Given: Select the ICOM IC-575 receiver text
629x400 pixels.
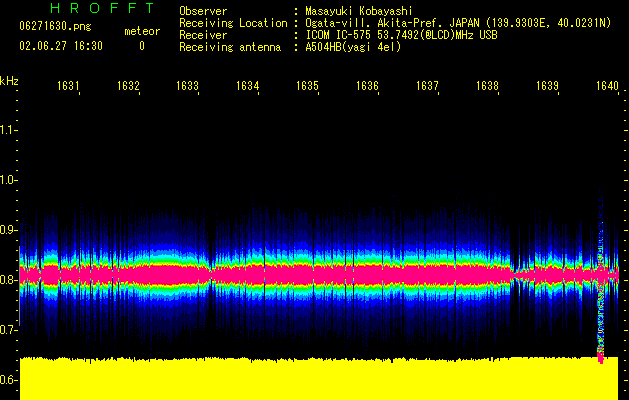Looking at the screenshot, I should 401,35.
